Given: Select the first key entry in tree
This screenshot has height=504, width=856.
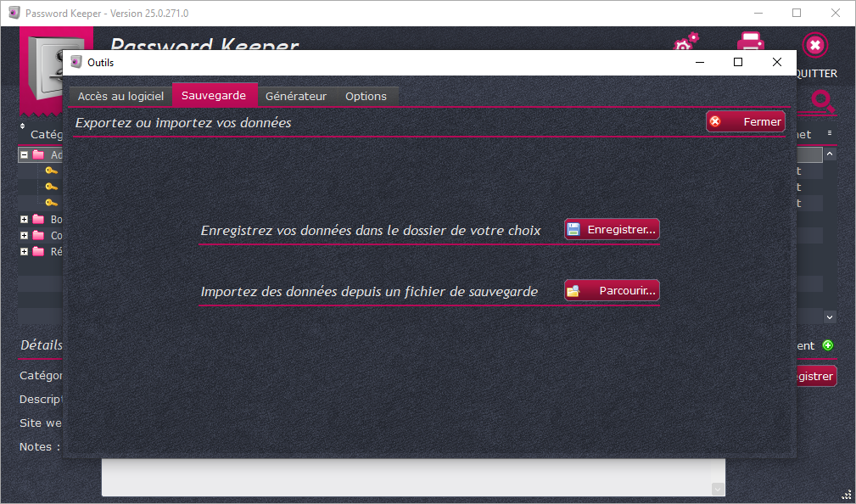Looking at the screenshot, I should click(x=51, y=171).
